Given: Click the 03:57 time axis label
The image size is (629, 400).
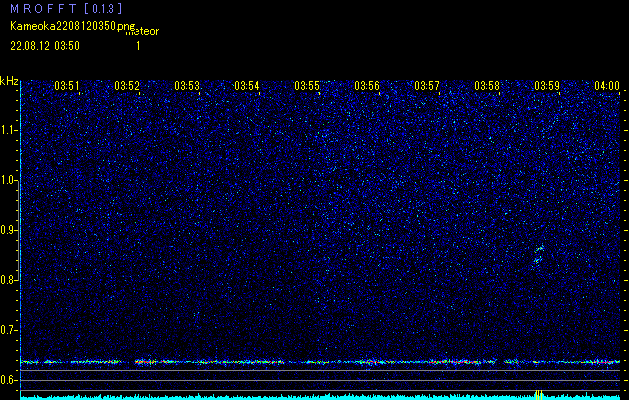Looking at the screenshot, I should [x=427, y=85].
